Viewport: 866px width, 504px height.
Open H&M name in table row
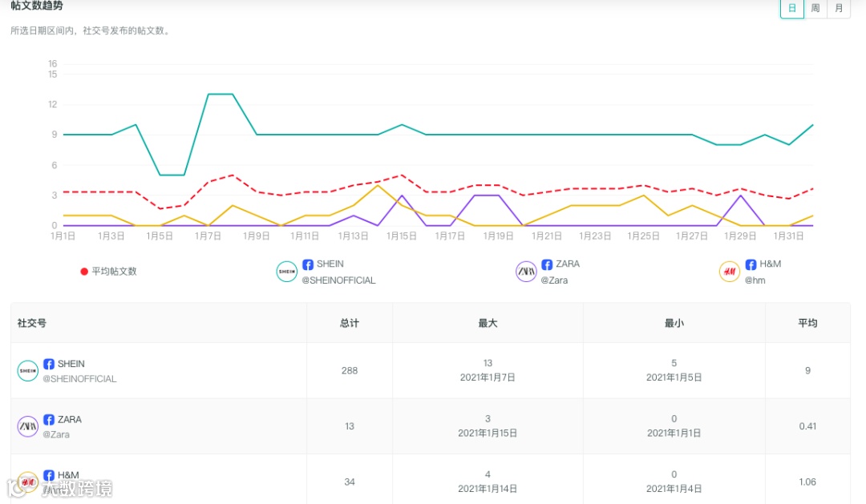(68, 476)
